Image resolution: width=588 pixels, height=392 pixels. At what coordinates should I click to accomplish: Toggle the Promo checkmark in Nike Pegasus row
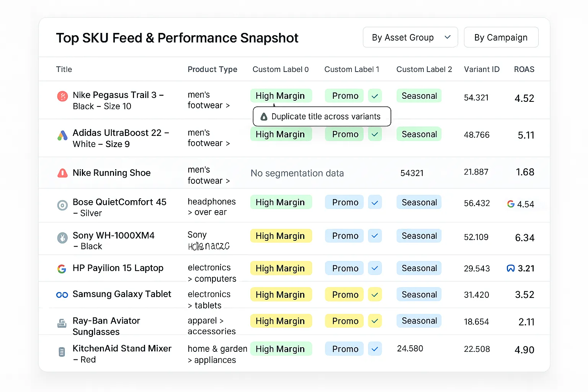(x=375, y=96)
